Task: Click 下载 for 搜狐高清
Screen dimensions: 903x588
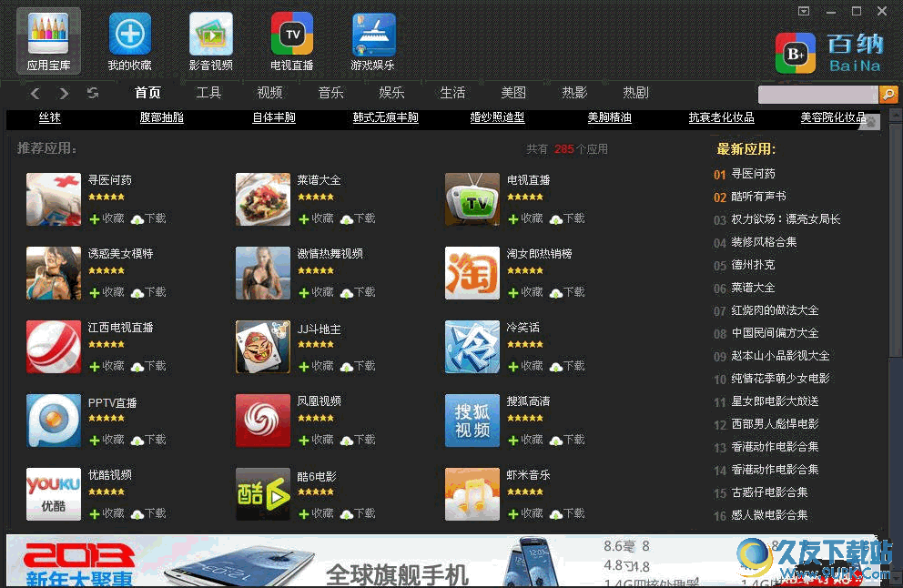Action: click(x=568, y=440)
